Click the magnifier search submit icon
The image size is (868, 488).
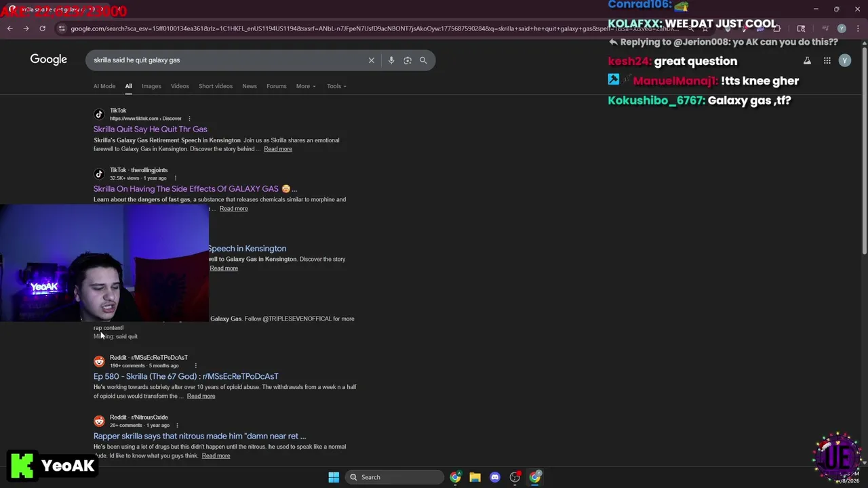(423, 60)
